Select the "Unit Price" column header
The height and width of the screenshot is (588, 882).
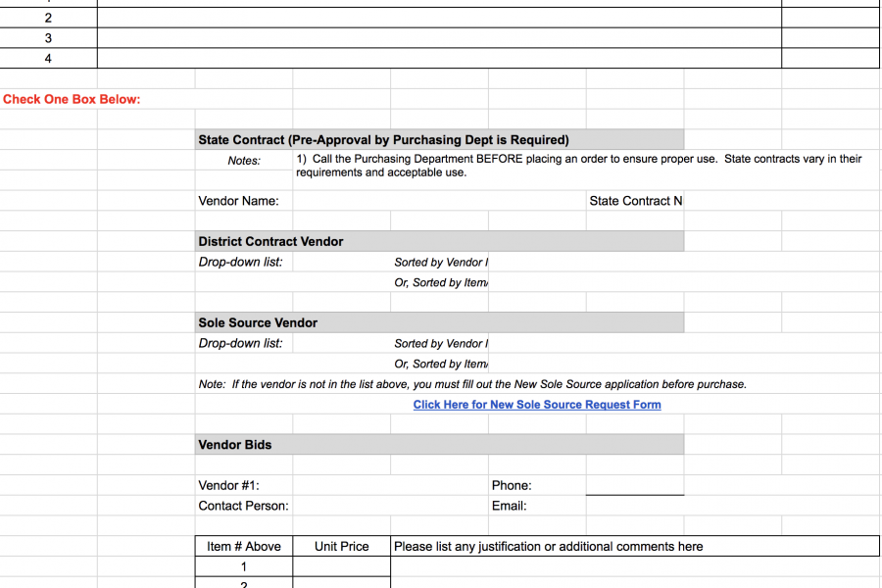pyautogui.click(x=341, y=547)
